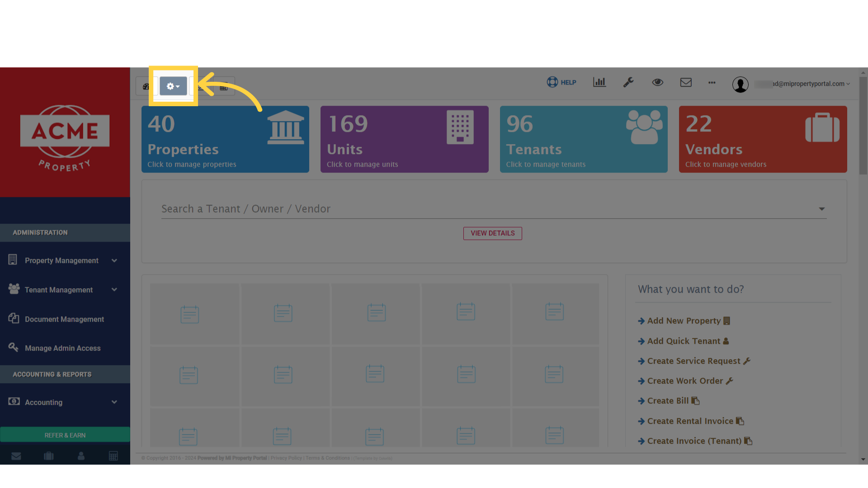Open the 22 Vendors tile

[x=763, y=139]
